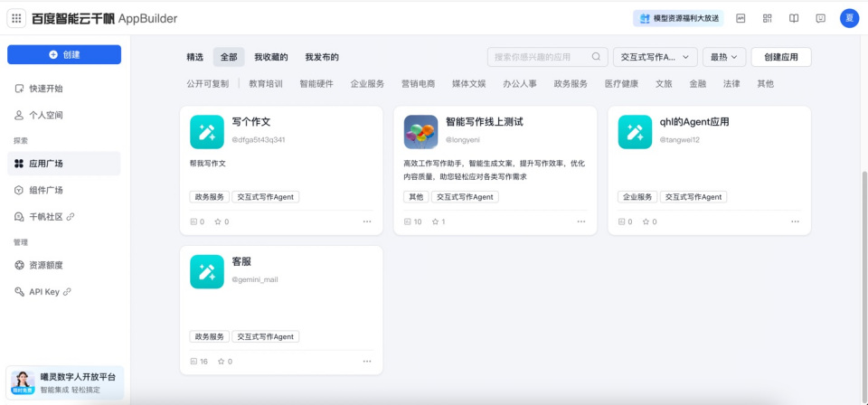Filter by 公开可复制
This screenshot has width=868, height=405.
tap(208, 84)
